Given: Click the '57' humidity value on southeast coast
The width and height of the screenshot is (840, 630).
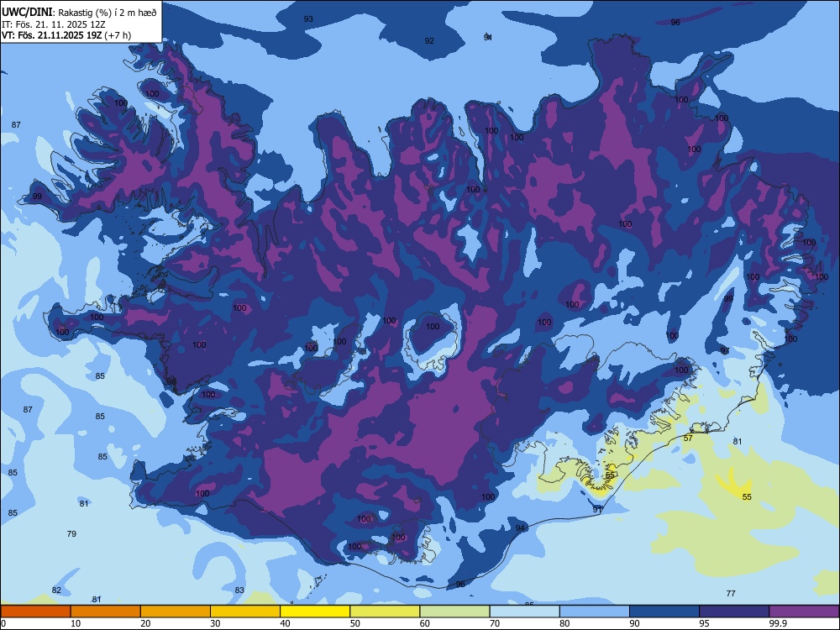Looking at the screenshot, I should click(689, 438).
